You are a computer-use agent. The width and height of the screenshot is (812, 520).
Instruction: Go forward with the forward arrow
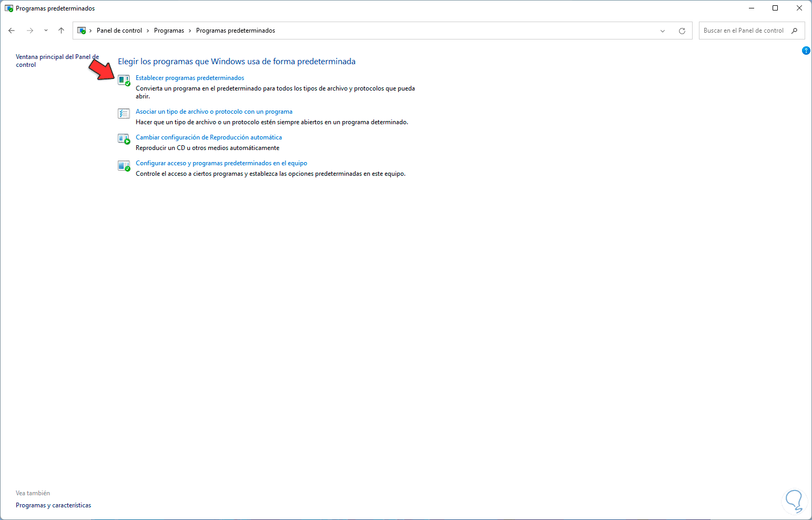point(30,31)
